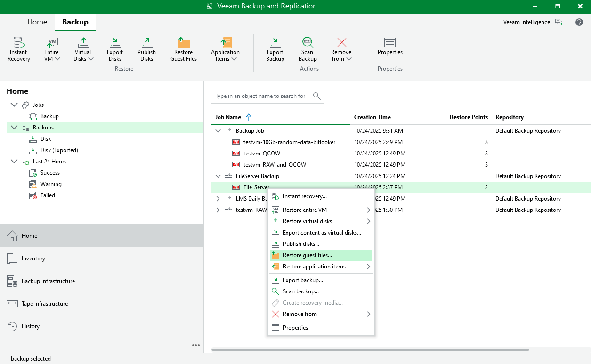This screenshot has width=591, height=364.
Task: Expand the testvm-RAW job row
Action: pyautogui.click(x=218, y=210)
